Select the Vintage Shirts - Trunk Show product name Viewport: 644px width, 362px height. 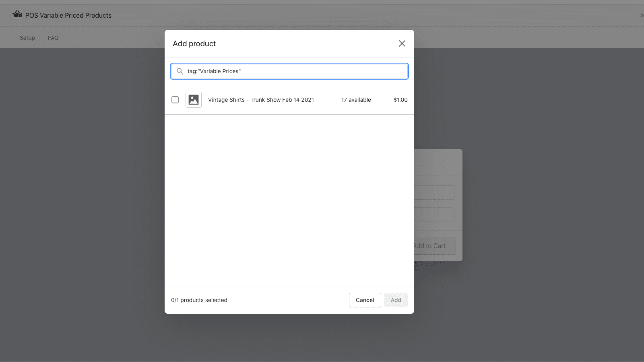coord(261,100)
